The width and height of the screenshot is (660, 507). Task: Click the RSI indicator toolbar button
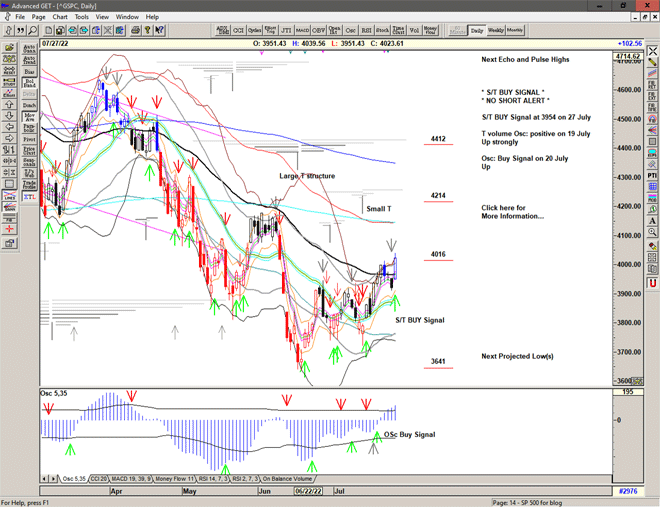tap(366, 31)
